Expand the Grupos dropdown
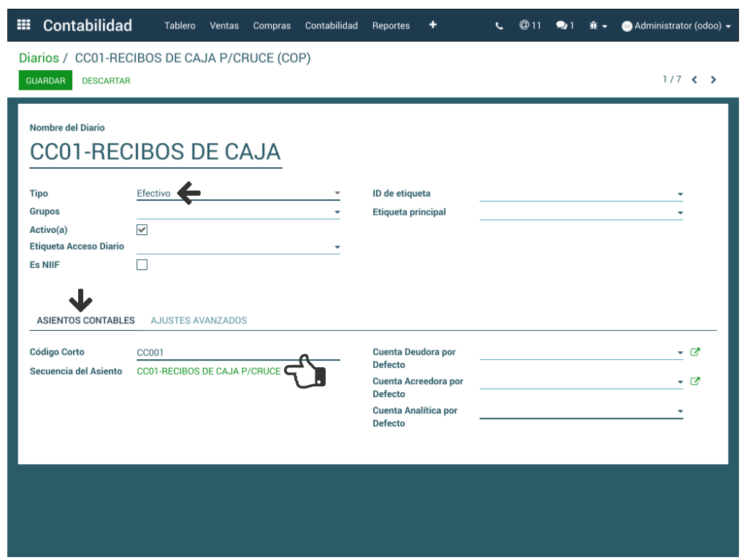Screen dimensions: 747x560 337,212
